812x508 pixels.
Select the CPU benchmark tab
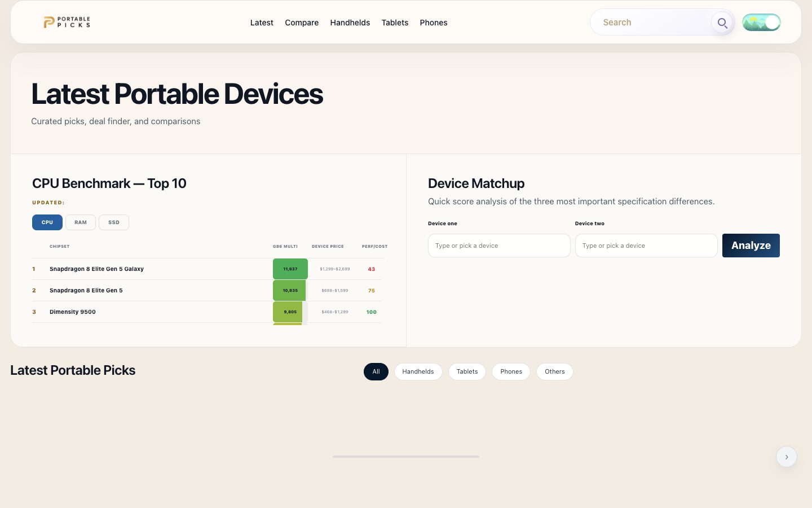47,222
